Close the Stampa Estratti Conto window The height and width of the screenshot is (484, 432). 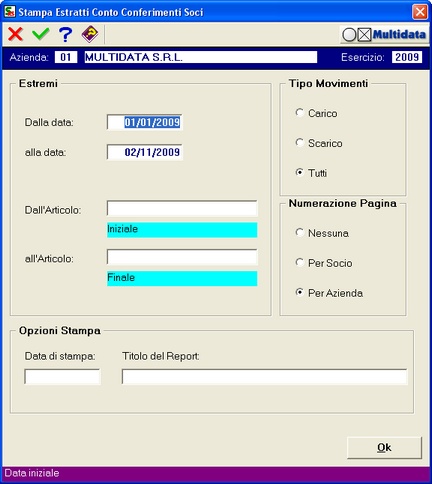coord(420,12)
